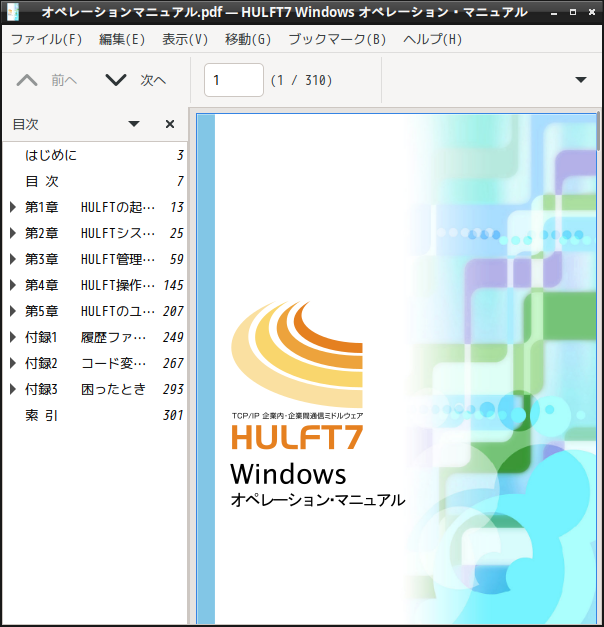Screen dimensions: 604x627
Task: Select the 目 次 outline entry
Action: click(x=95, y=181)
